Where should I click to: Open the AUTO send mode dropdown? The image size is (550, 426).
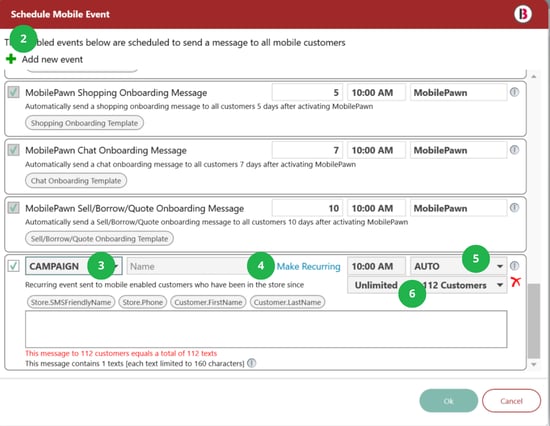click(x=458, y=266)
